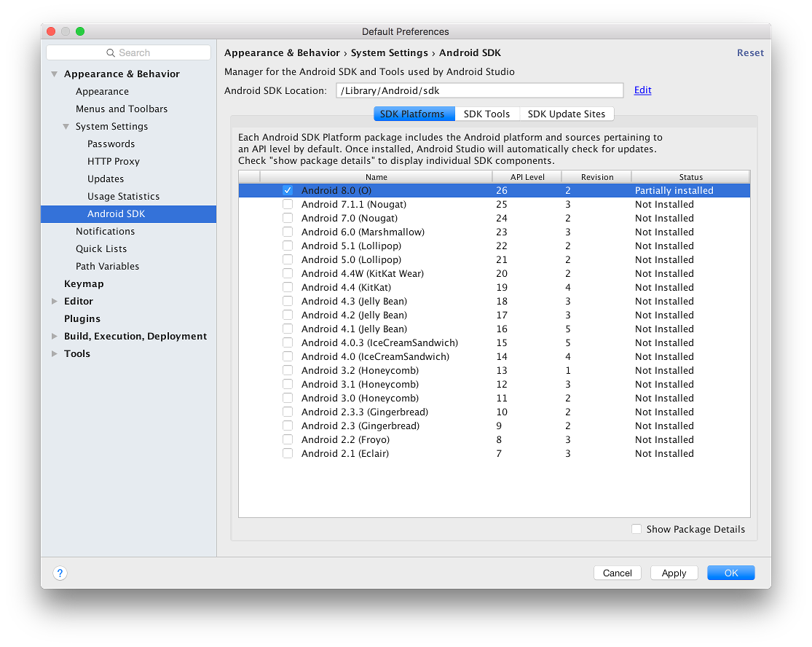Click the Reset link
Screen dimensions: 812x647
click(x=750, y=53)
